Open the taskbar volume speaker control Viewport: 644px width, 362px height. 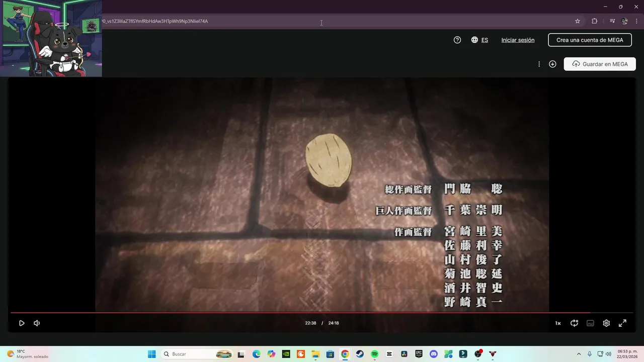[608, 354]
